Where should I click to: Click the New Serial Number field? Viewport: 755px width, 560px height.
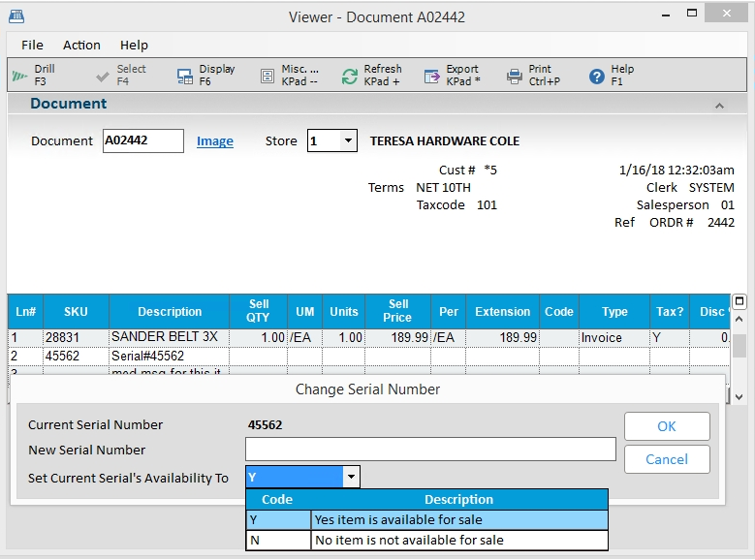430,450
